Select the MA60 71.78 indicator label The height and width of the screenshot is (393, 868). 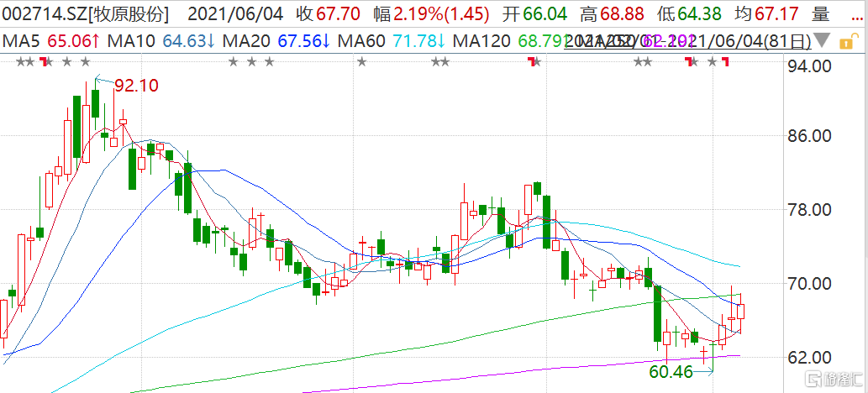click(392, 41)
